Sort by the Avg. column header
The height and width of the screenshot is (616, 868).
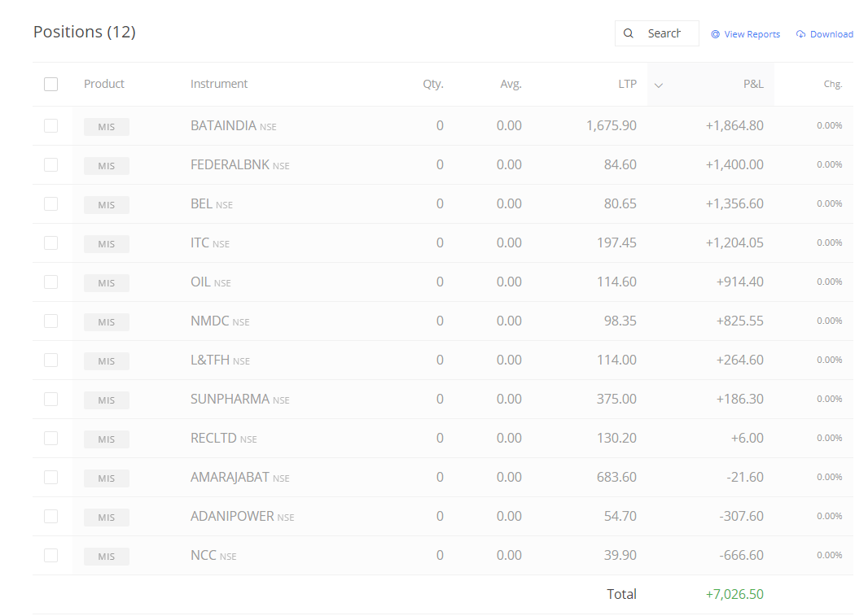pos(511,84)
